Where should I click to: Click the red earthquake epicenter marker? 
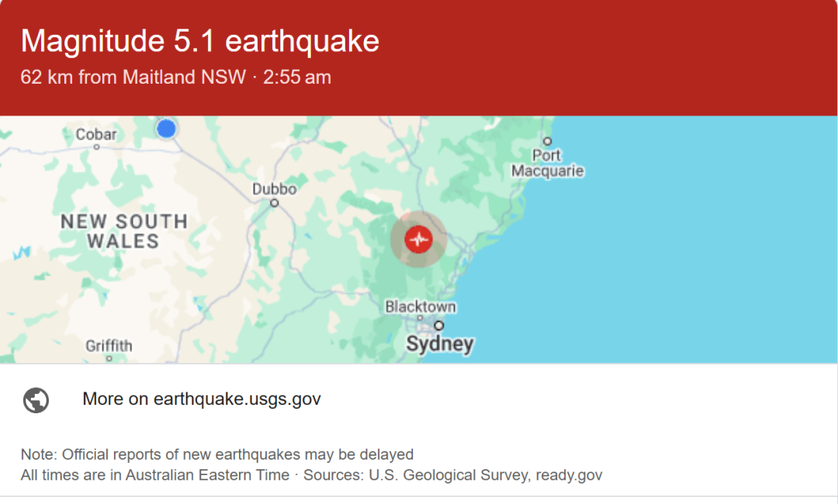[418, 239]
